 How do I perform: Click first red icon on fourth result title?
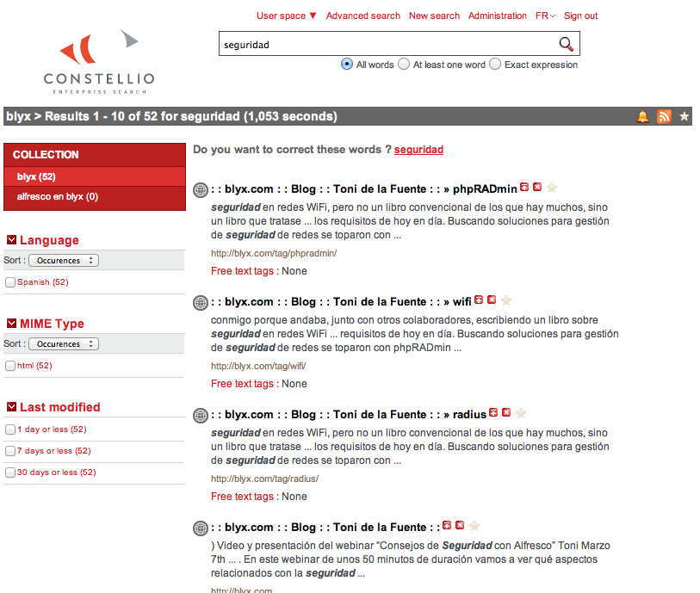pos(447,525)
